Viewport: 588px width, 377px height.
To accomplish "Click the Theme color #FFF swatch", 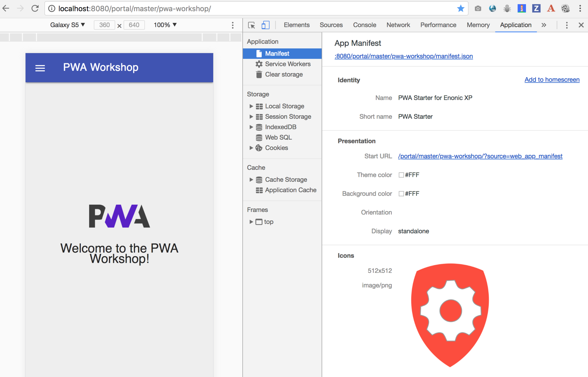I will coord(401,175).
